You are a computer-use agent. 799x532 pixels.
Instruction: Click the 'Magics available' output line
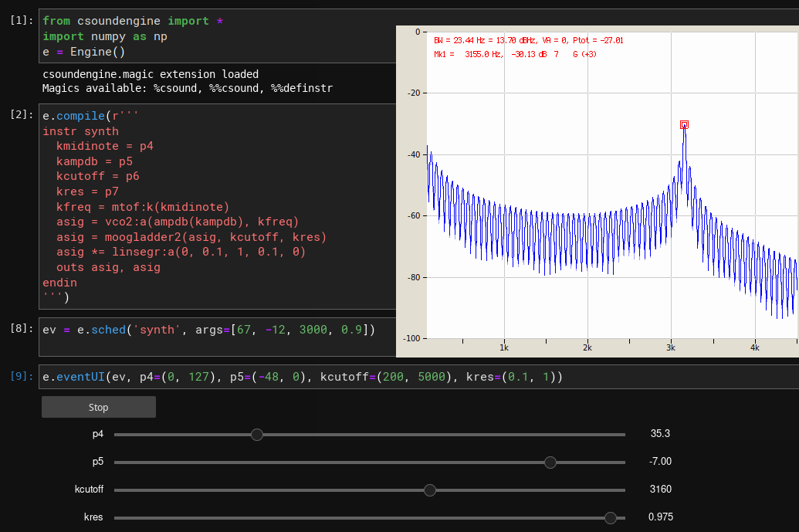tap(188, 88)
